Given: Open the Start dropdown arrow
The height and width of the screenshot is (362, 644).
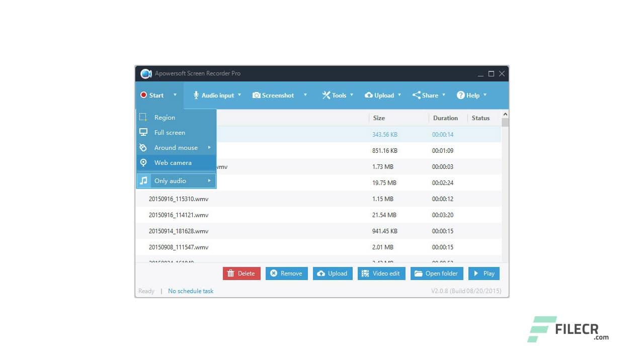Looking at the screenshot, I should 175,95.
